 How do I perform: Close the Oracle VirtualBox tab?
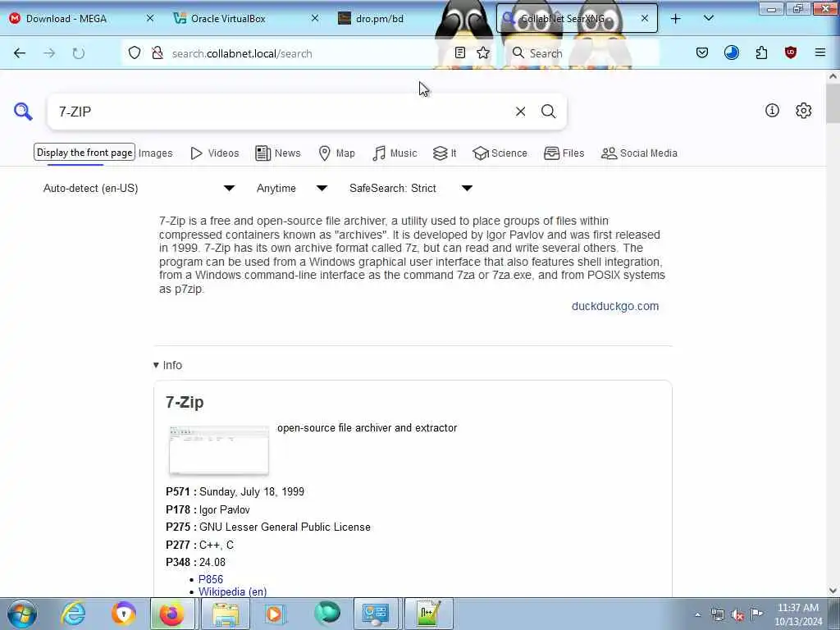[x=315, y=18]
